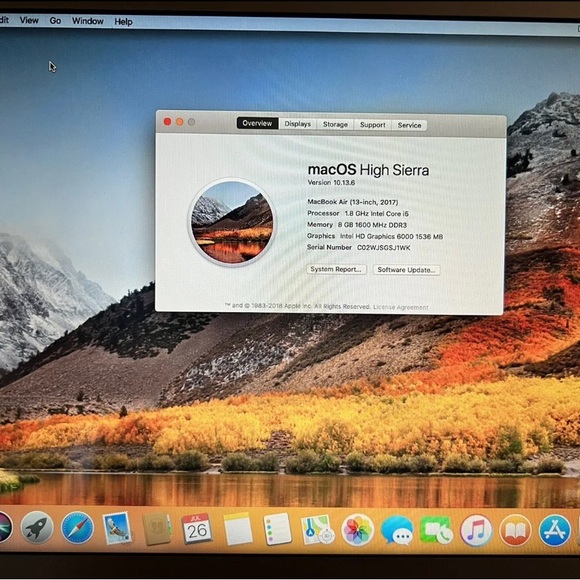Click 8 GB 1600 MHz DDR3 value
The image size is (580, 580).
(372, 225)
